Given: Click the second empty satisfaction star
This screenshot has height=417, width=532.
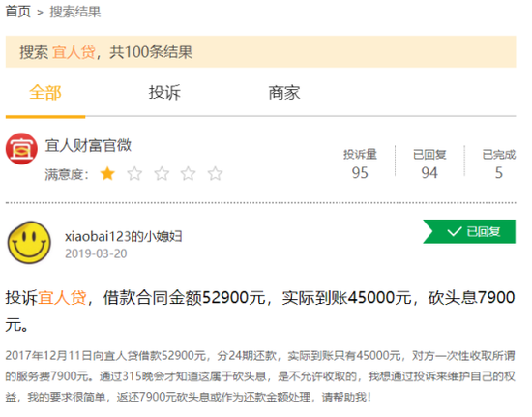Looking at the screenshot, I should pyautogui.click(x=134, y=174).
